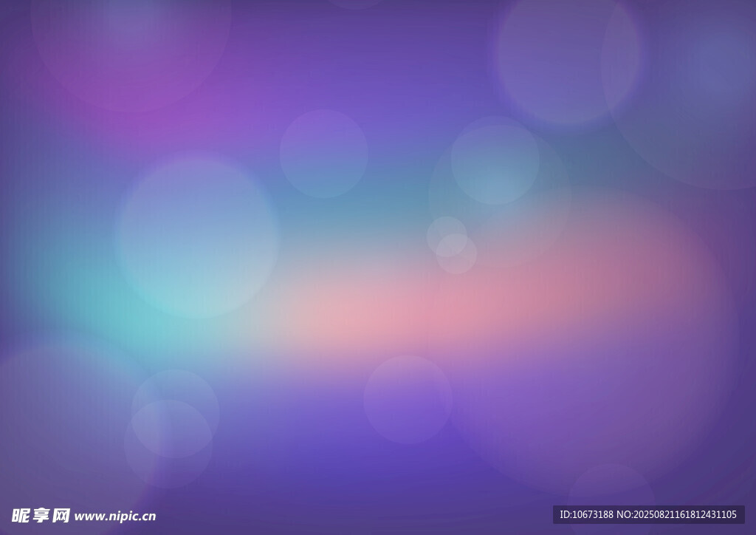
Task: Click the light blue-grey circle above the pink glow
Action: pyautogui.click(x=495, y=161)
